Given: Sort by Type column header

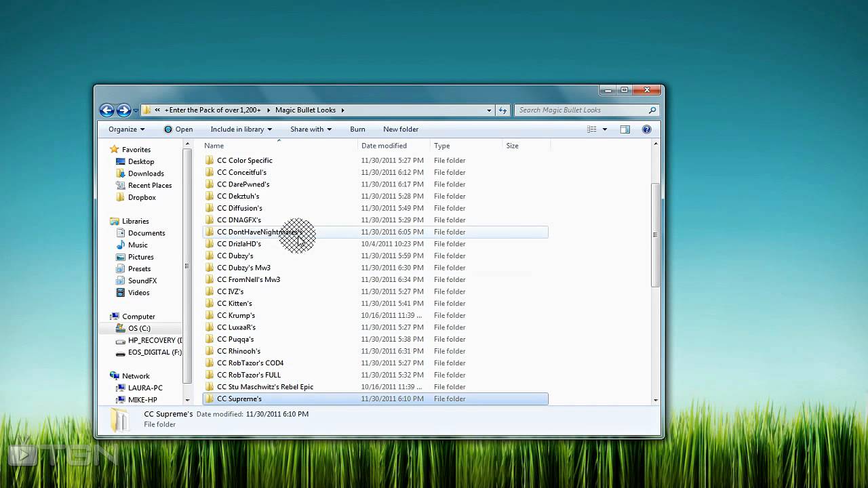Looking at the screenshot, I should click(x=467, y=146).
